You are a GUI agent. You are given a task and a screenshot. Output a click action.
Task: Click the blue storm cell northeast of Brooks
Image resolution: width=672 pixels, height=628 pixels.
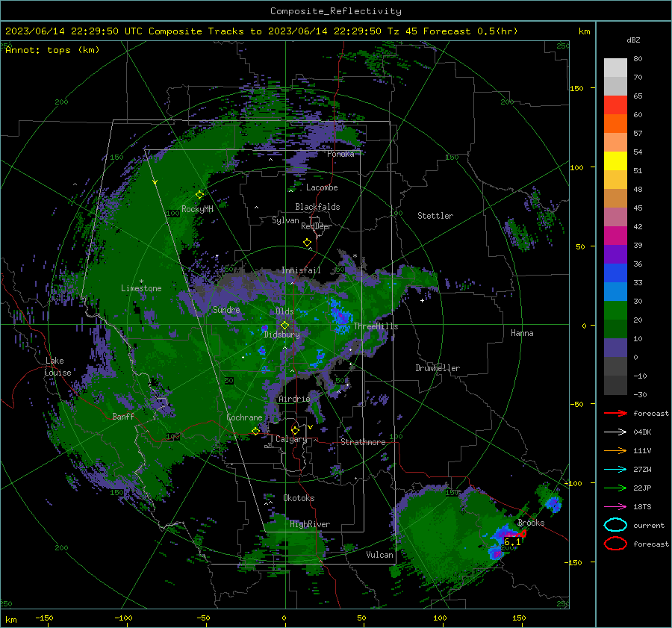pyautogui.click(x=553, y=503)
